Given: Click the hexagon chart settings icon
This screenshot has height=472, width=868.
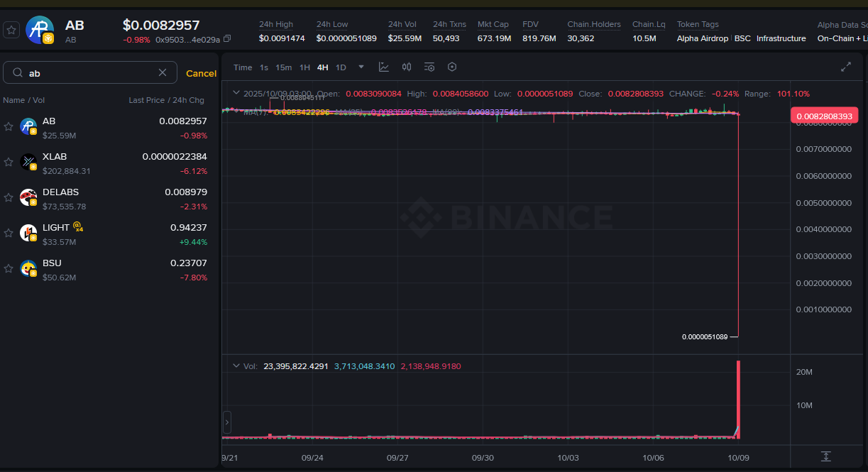Looking at the screenshot, I should [x=452, y=67].
